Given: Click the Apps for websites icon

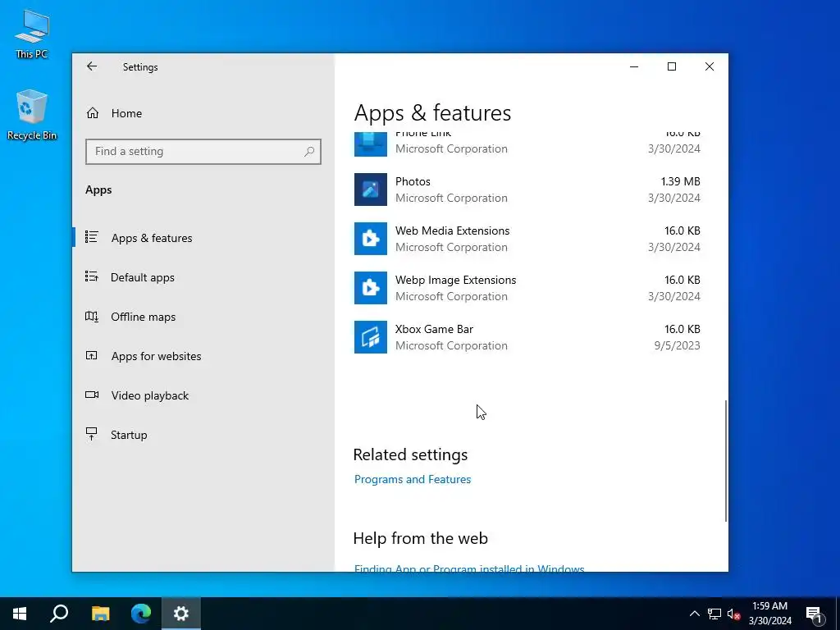Looking at the screenshot, I should [x=92, y=355].
